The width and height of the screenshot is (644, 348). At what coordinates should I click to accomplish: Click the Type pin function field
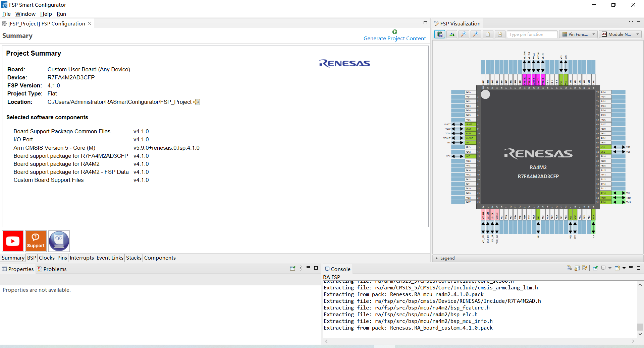coord(532,34)
